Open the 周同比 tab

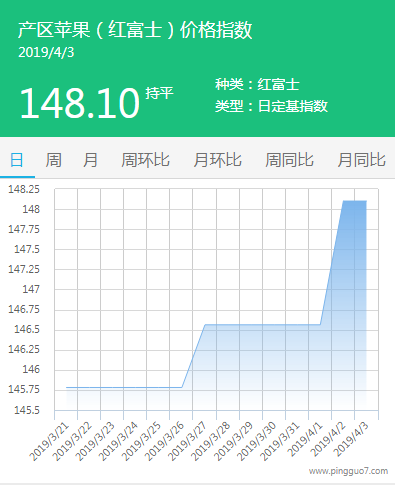(289, 160)
